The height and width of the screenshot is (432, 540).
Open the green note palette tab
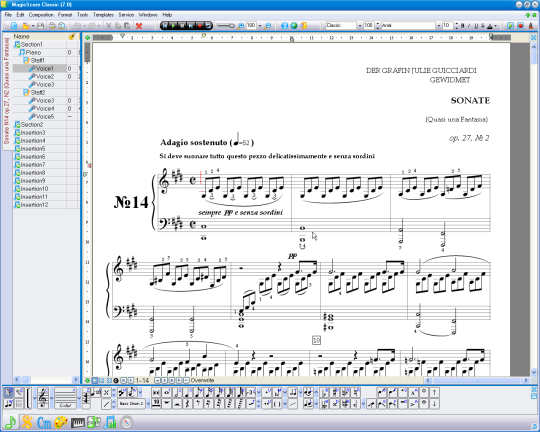10,422
